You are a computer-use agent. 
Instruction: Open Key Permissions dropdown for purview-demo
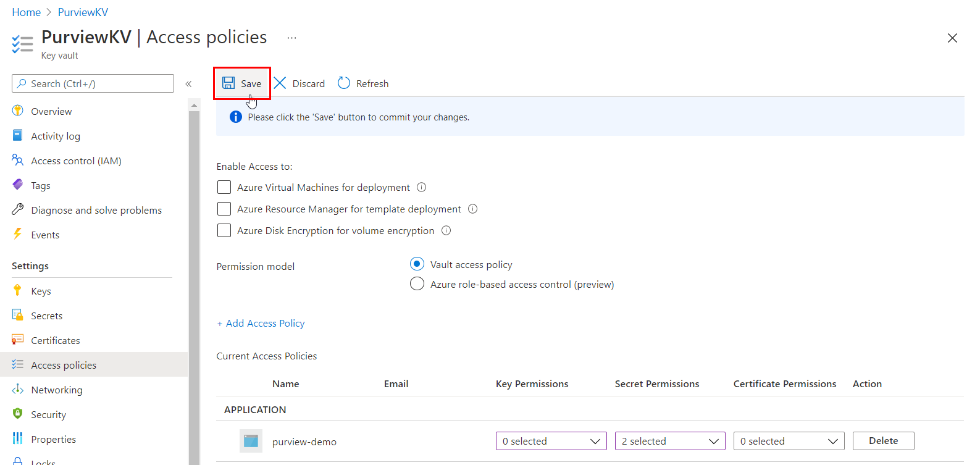551,441
